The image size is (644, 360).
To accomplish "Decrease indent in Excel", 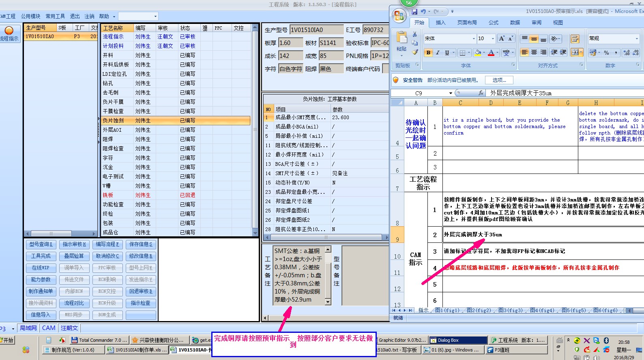I will tap(554, 52).
